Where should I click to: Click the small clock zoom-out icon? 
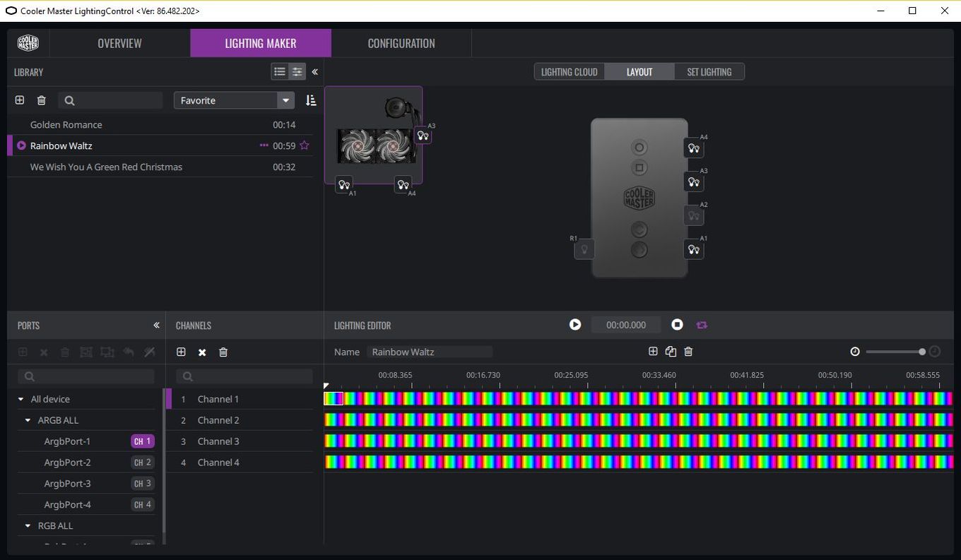(855, 352)
